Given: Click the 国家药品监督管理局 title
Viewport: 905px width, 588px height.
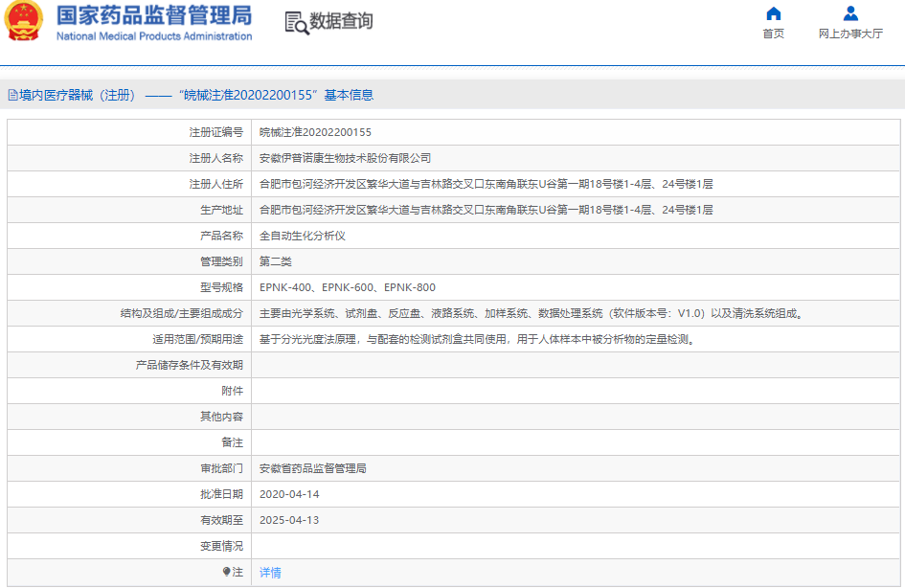Looking at the screenshot, I should (x=154, y=15).
